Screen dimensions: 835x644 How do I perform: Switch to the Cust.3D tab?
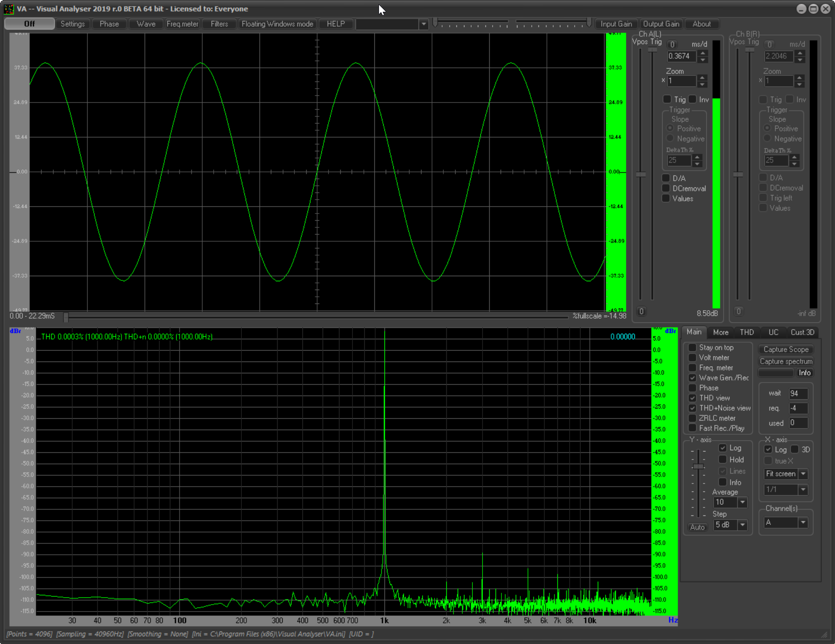[x=802, y=333]
